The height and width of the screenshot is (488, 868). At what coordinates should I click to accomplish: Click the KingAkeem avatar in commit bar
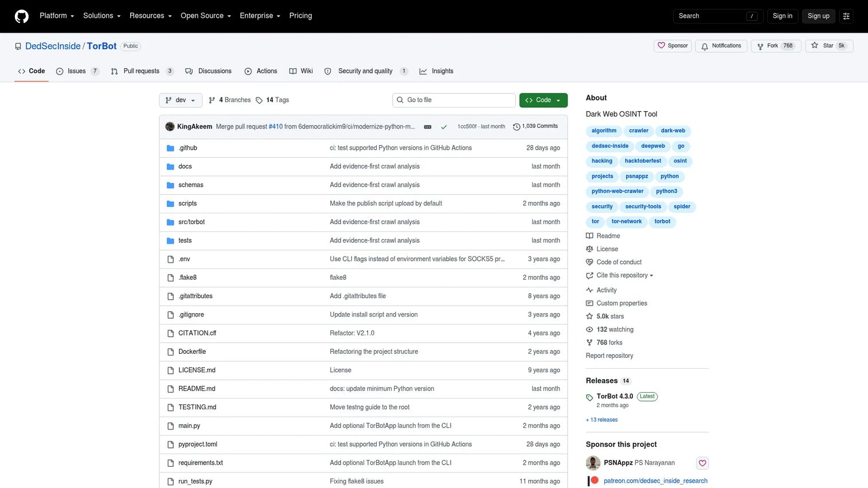pyautogui.click(x=170, y=127)
